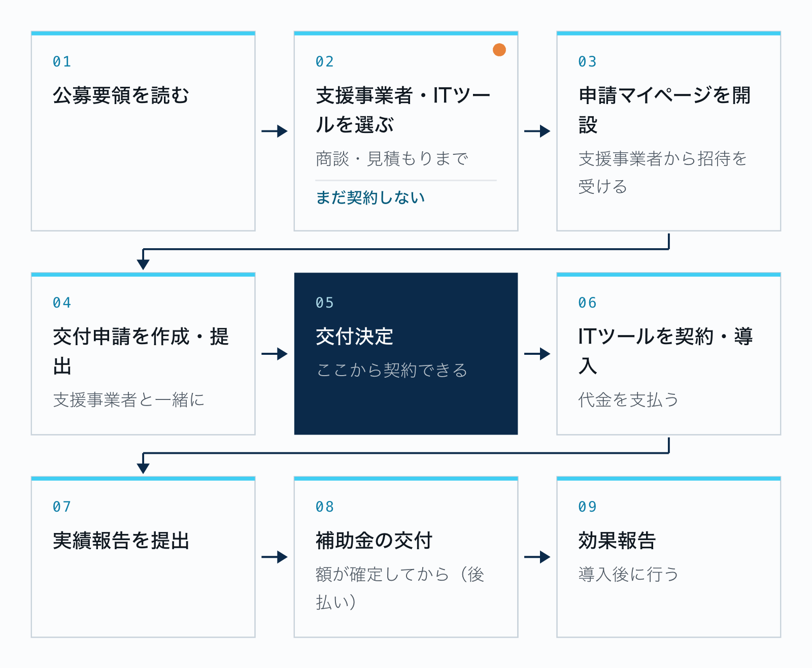This screenshot has width=812, height=668.
Task: Select the highlighted 交付決定 heading
Action: pyautogui.click(x=354, y=337)
